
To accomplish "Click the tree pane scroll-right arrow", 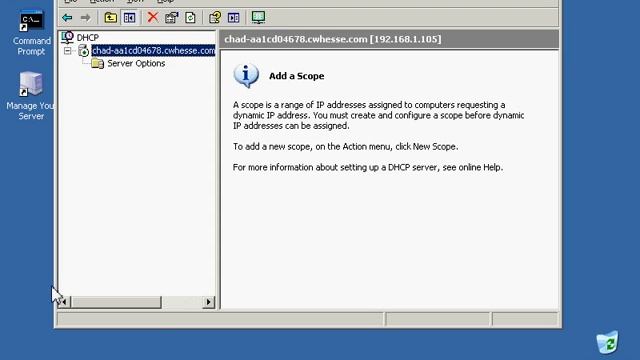I will pyautogui.click(x=209, y=302).
